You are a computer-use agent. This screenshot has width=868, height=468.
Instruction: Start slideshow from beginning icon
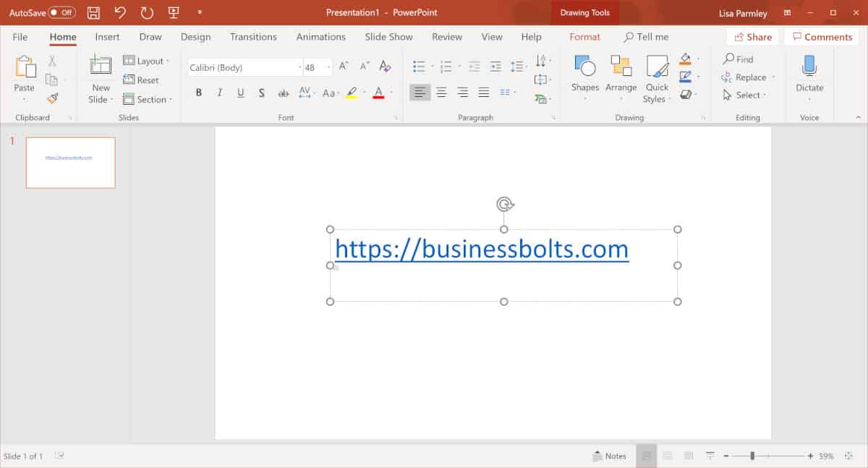coord(174,12)
